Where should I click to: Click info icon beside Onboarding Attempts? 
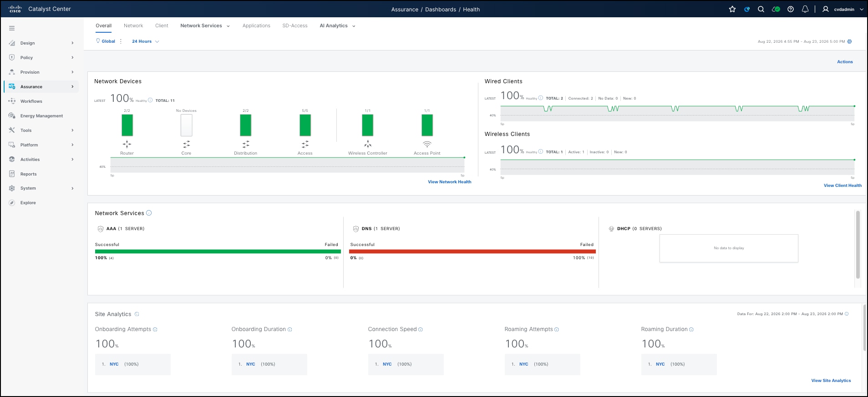click(x=155, y=330)
